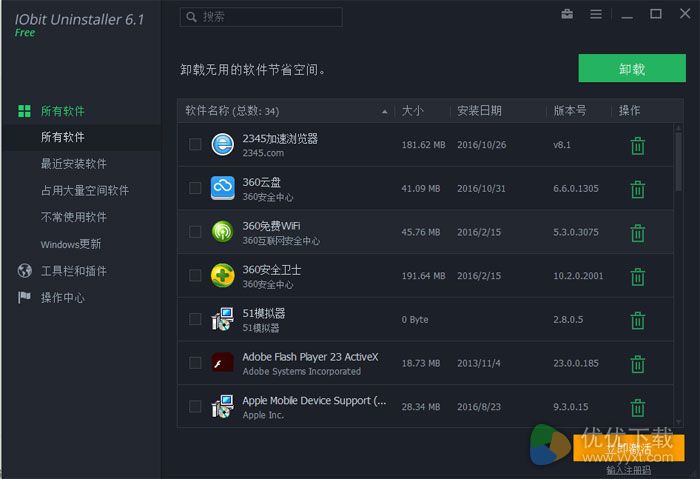Click the 360云盘 cloud icon
700x479 pixels.
(222, 188)
